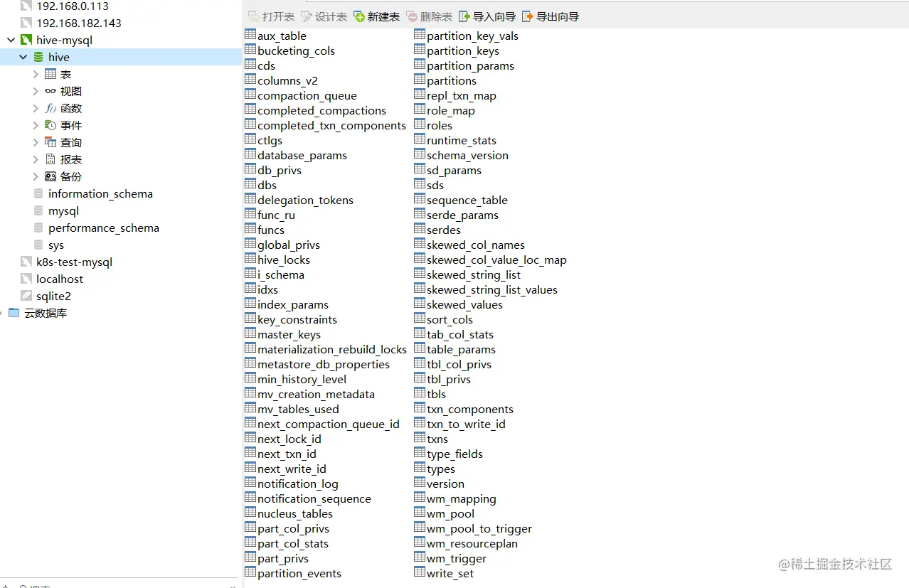Select the skewed_string_list_values table
The width and height of the screenshot is (909, 588).
(492, 289)
